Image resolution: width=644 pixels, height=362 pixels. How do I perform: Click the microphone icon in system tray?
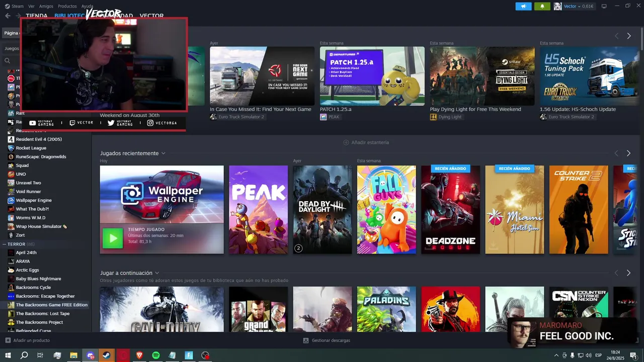pyautogui.click(x=572, y=355)
